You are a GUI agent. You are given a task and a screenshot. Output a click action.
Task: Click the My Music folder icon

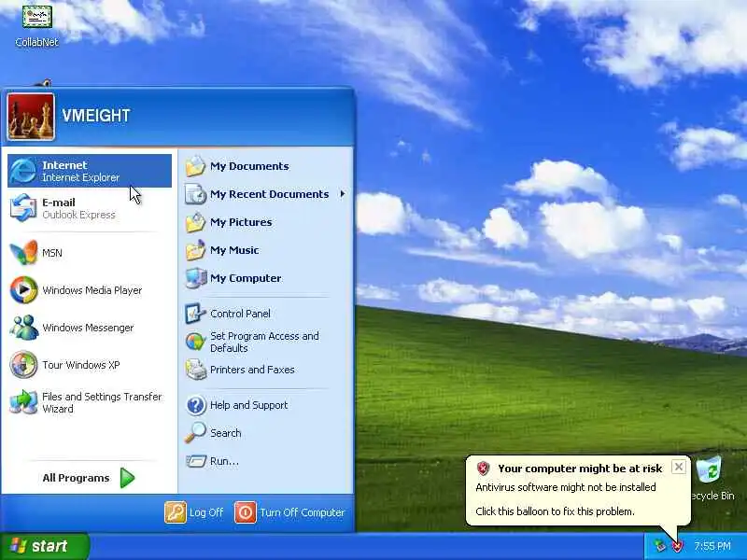click(195, 250)
